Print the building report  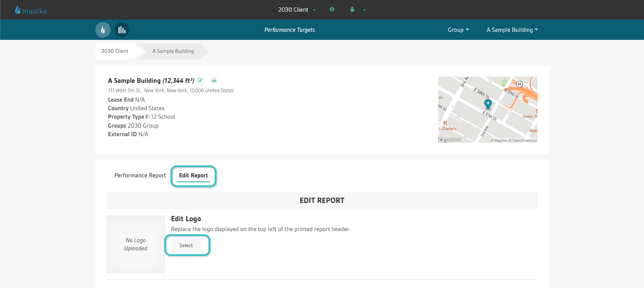[x=214, y=80]
